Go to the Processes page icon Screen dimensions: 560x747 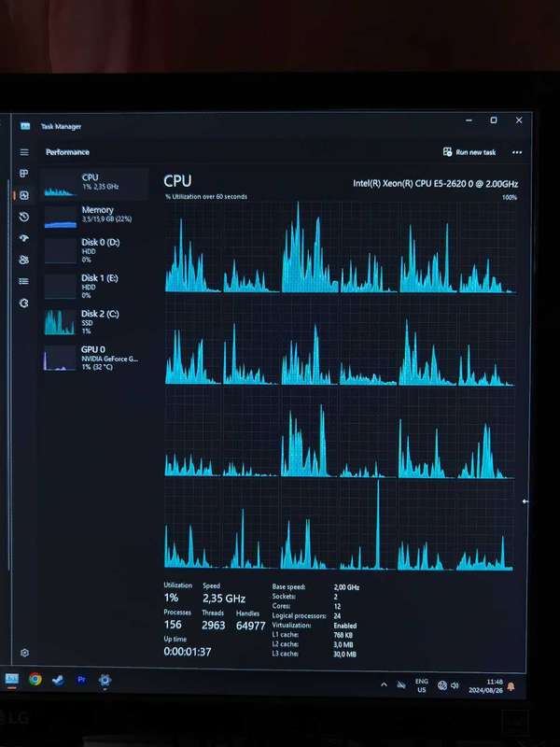24,174
